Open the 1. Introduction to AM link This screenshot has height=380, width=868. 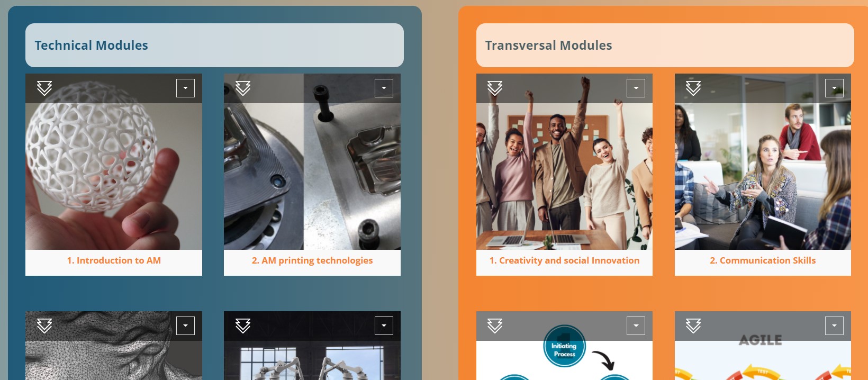pos(114,260)
